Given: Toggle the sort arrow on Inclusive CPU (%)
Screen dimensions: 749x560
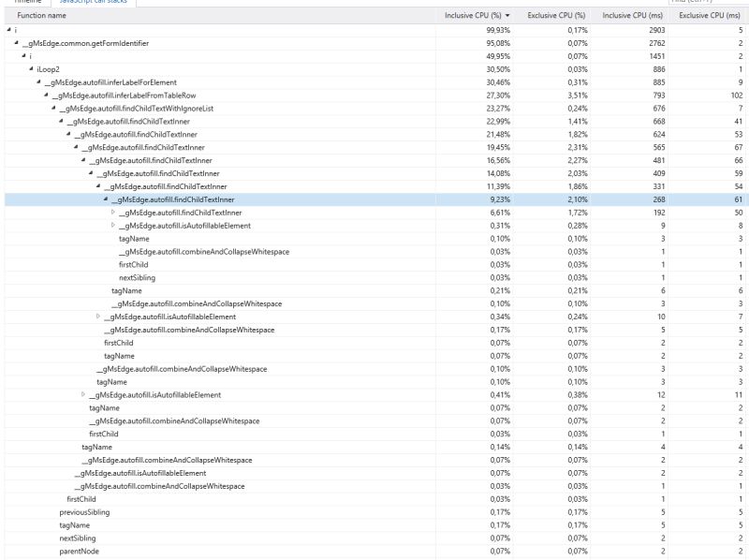Looking at the screenshot, I should pyautogui.click(x=507, y=16).
